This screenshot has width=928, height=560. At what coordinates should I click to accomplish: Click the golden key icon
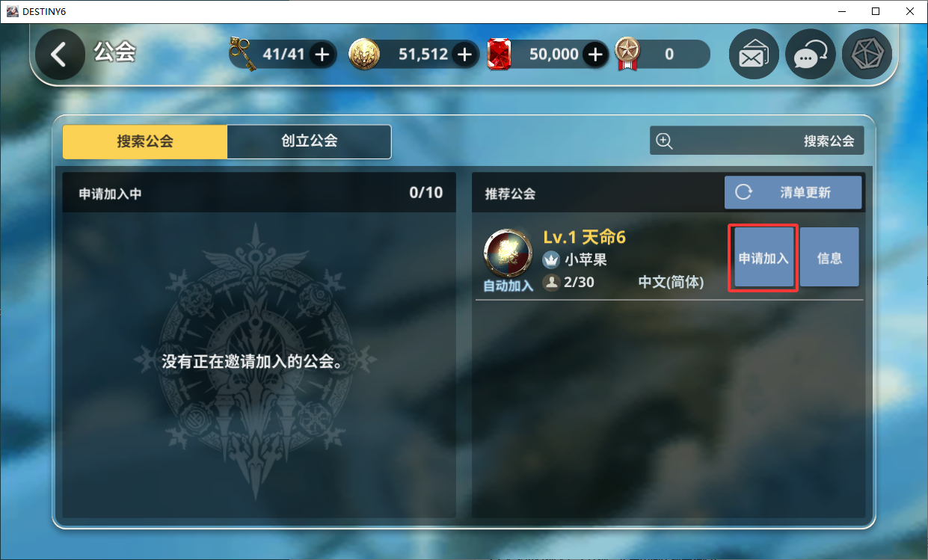tap(243, 53)
